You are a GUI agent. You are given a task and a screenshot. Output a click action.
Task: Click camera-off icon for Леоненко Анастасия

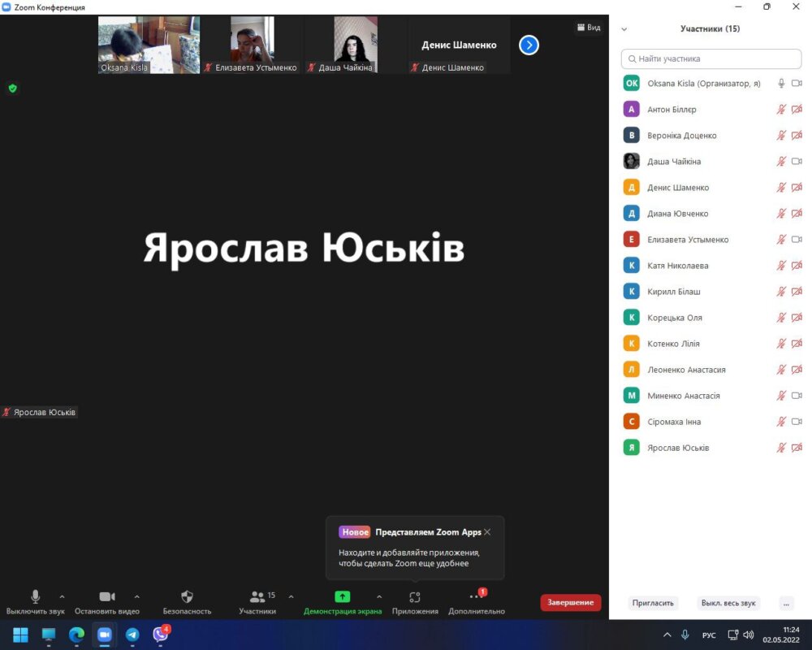(x=797, y=370)
